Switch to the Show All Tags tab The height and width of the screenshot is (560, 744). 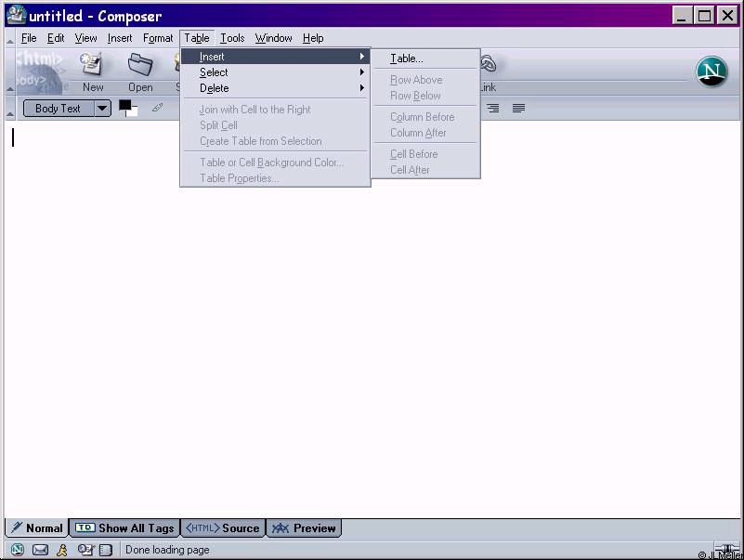click(124, 528)
